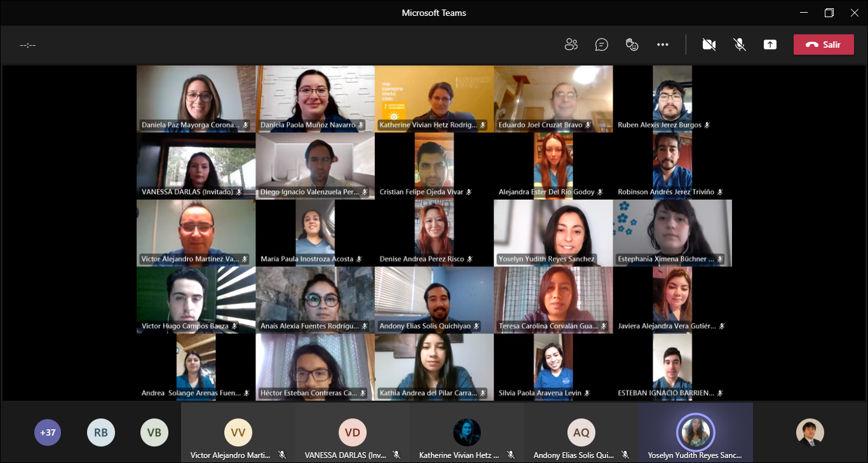Toggle the camera on or off

coord(709,45)
